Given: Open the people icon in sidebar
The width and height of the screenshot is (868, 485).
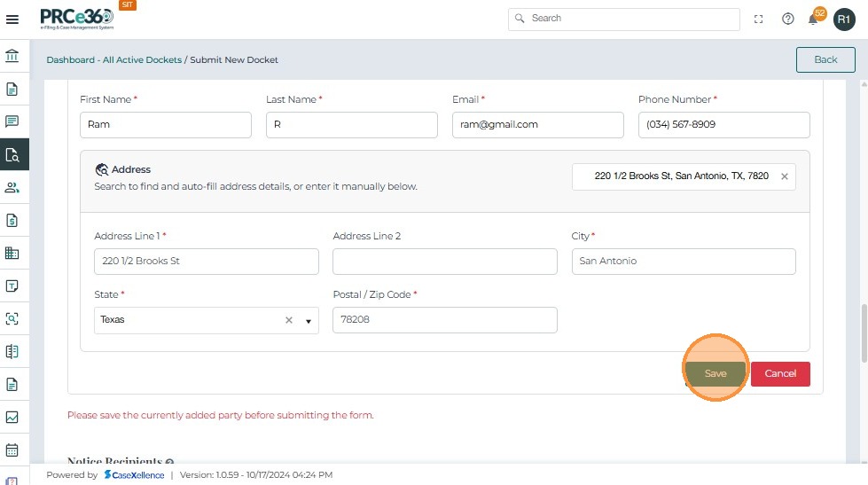Looking at the screenshot, I should 12,187.
